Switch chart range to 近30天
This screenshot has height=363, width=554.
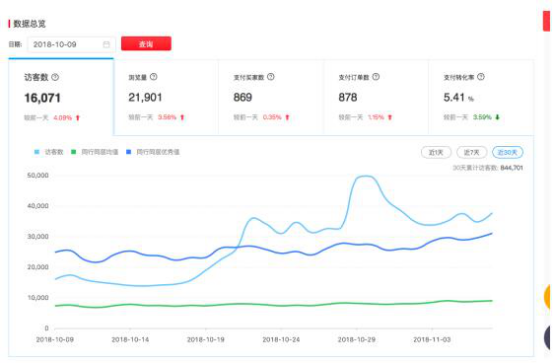coord(507,152)
